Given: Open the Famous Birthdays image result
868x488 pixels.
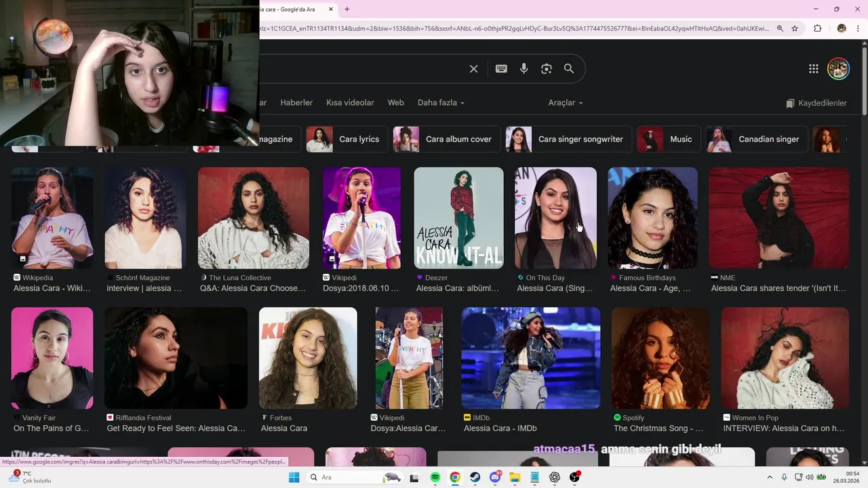Looking at the screenshot, I should pos(653,218).
